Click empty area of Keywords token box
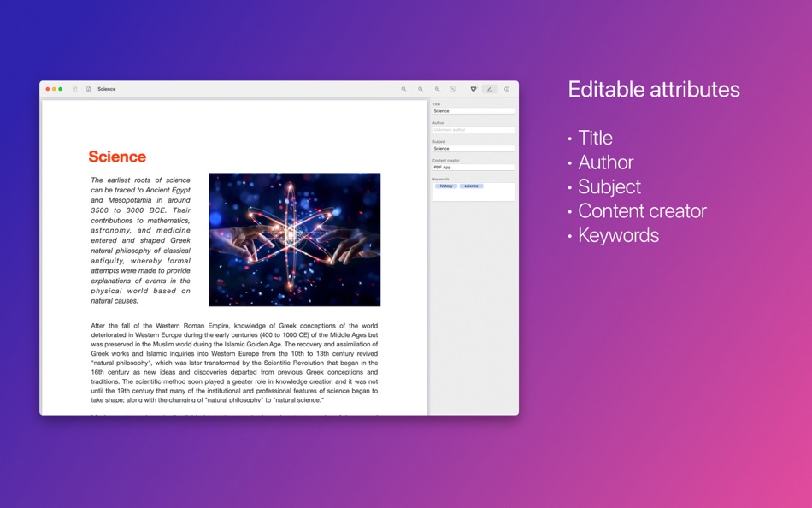812x508 pixels. tap(474, 196)
